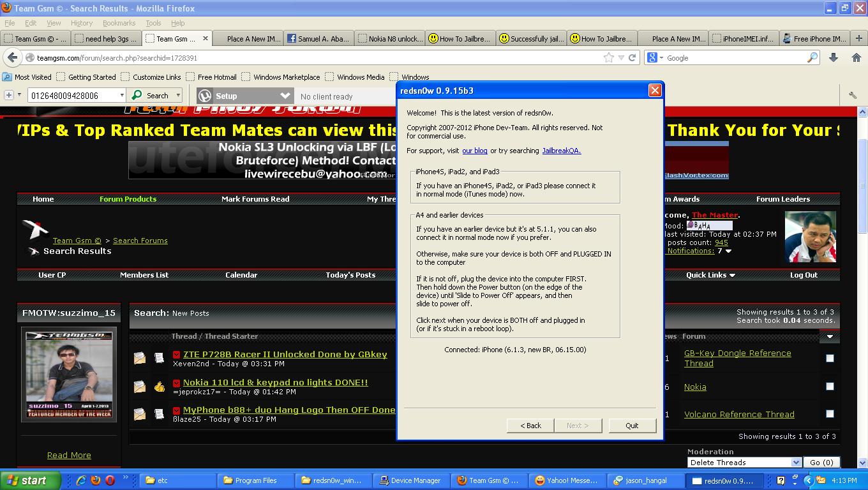Image resolution: width=868 pixels, height=490 pixels.
Task: Open Firefox File menu
Action: point(10,23)
